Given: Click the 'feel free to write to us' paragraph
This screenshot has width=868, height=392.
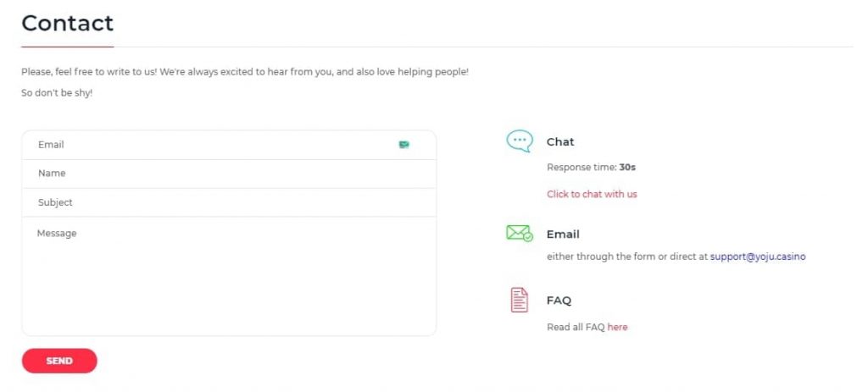Looking at the screenshot, I should coord(245,72).
